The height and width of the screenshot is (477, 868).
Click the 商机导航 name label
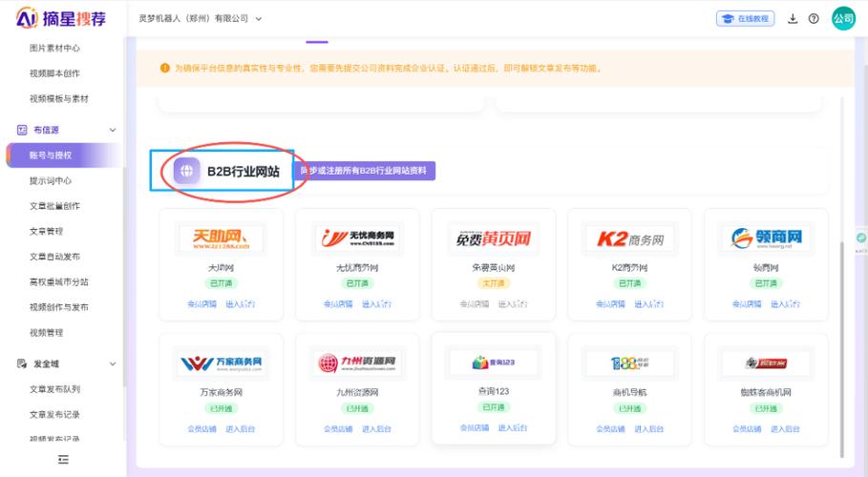point(630,392)
